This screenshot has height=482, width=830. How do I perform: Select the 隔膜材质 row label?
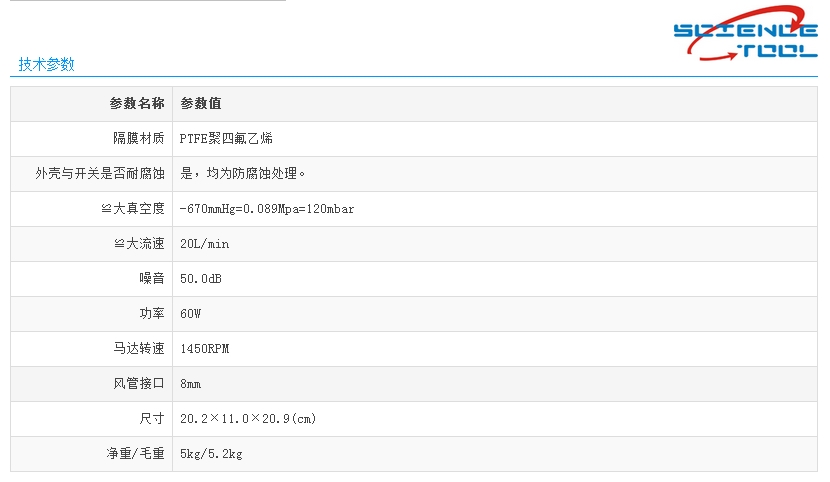click(x=138, y=139)
